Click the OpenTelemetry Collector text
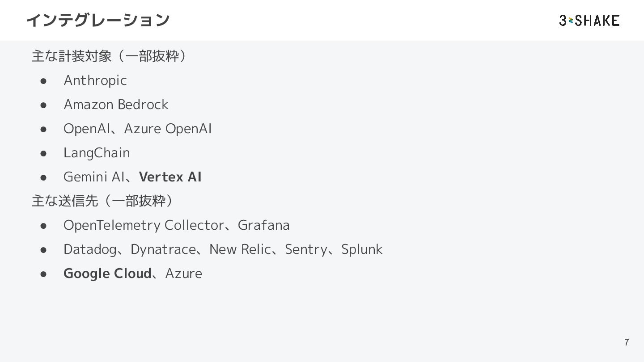Screen dimensions: 644x362 tap(144, 225)
